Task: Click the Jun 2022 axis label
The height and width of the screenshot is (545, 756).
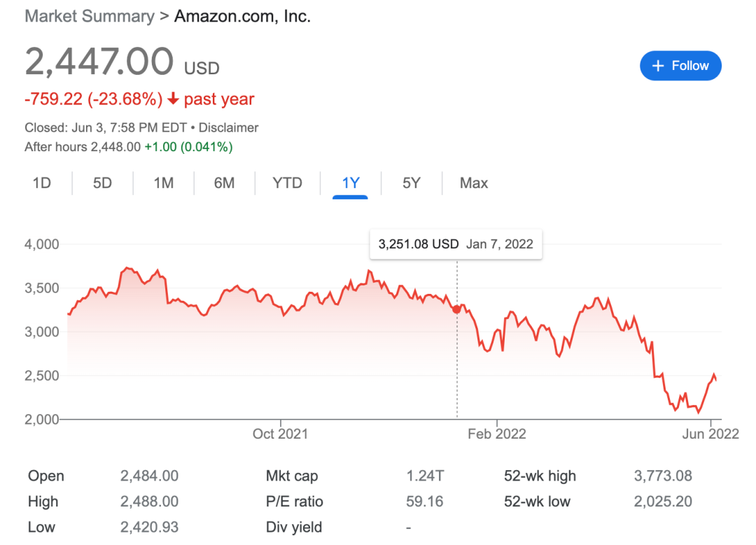Action: 710,434
